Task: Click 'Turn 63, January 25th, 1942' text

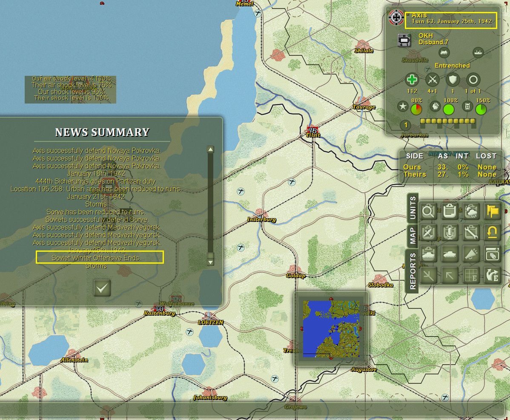Action: [x=451, y=21]
